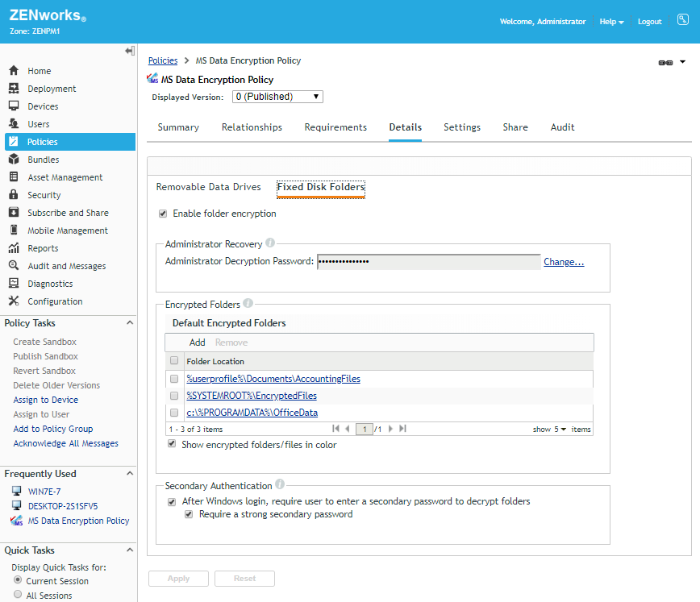Collapse the navigation sidebar with arrow icon

click(130, 51)
